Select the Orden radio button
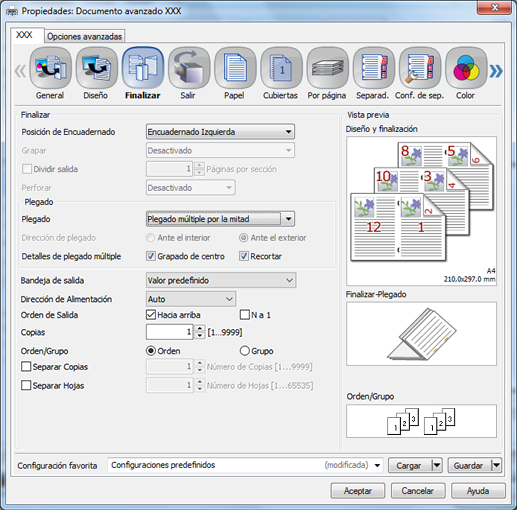The height and width of the screenshot is (510, 517). pos(151,351)
